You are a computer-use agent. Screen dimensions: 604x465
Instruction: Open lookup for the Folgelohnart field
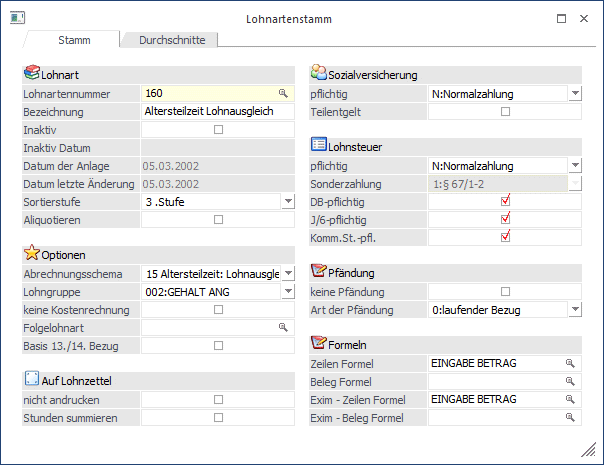(x=283, y=327)
